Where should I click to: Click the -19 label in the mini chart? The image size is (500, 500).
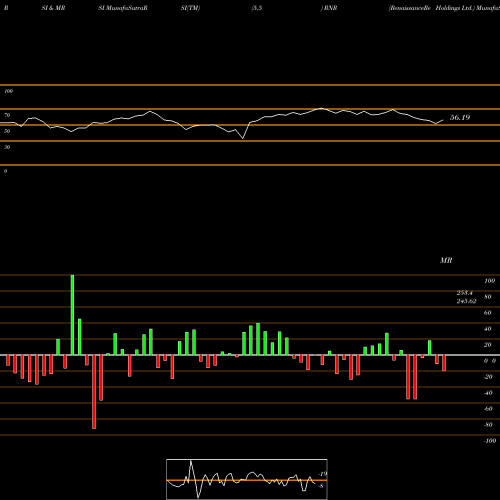(x=322, y=474)
